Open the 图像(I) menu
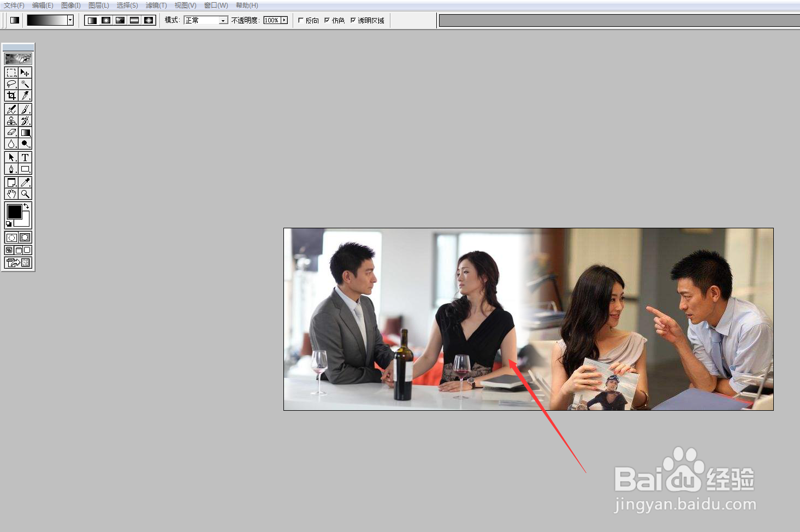800x532 pixels. 71,5
